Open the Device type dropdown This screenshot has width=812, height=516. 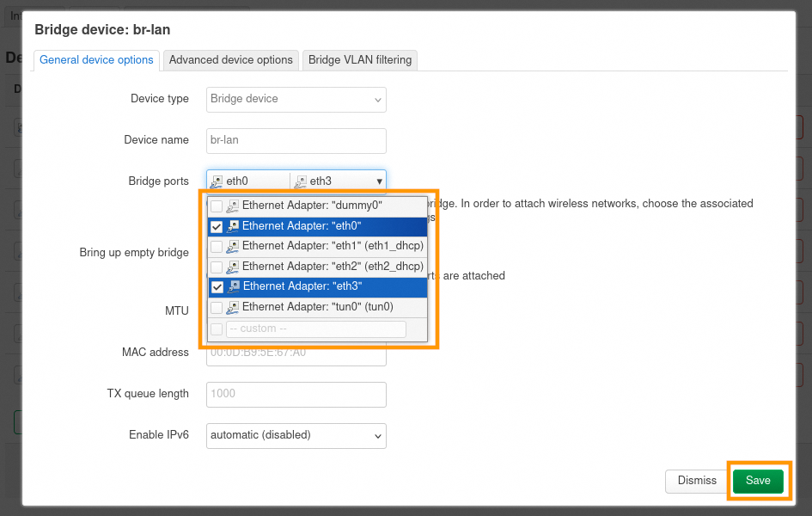(296, 99)
